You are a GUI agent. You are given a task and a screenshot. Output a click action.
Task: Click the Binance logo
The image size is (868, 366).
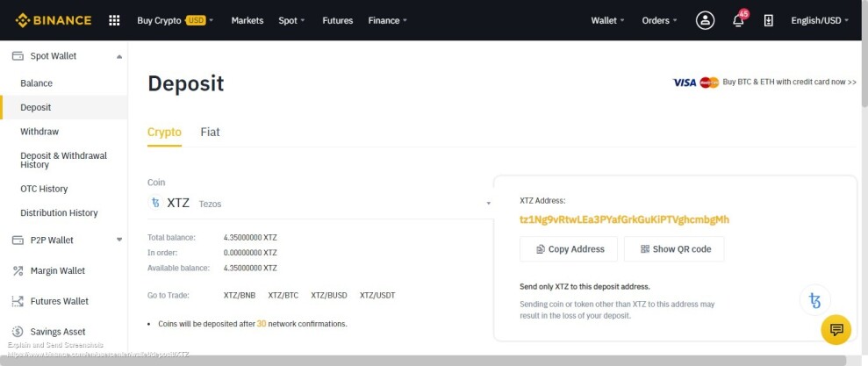pyautogui.click(x=54, y=20)
